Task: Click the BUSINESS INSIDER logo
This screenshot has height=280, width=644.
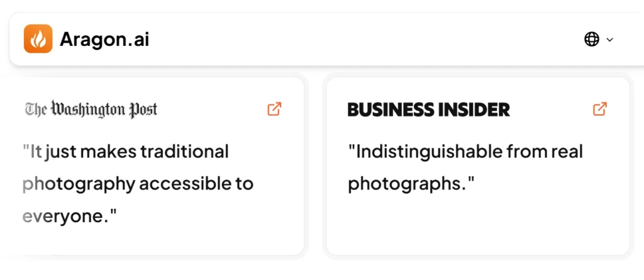Action: 428,110
